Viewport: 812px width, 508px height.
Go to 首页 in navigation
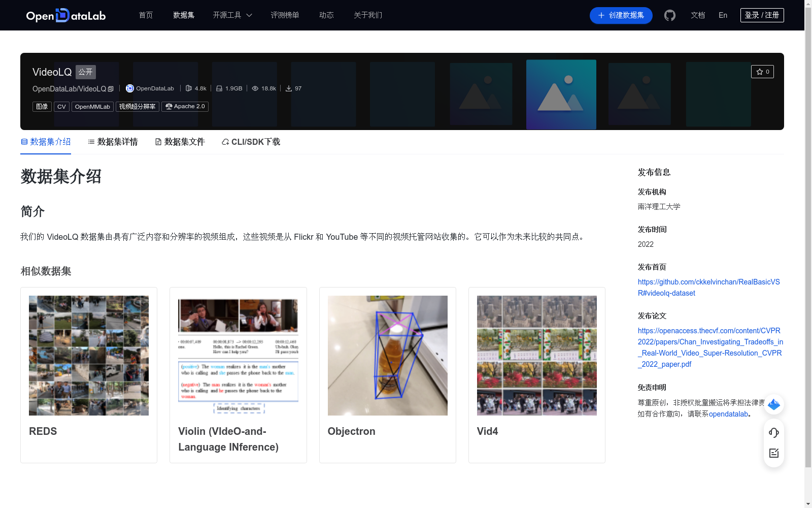pyautogui.click(x=146, y=15)
